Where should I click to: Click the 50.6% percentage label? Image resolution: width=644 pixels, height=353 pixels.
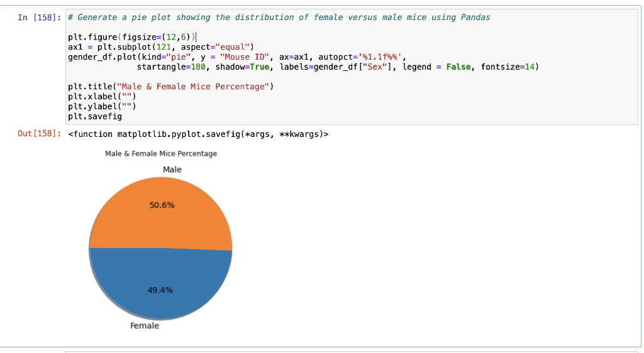pos(162,205)
